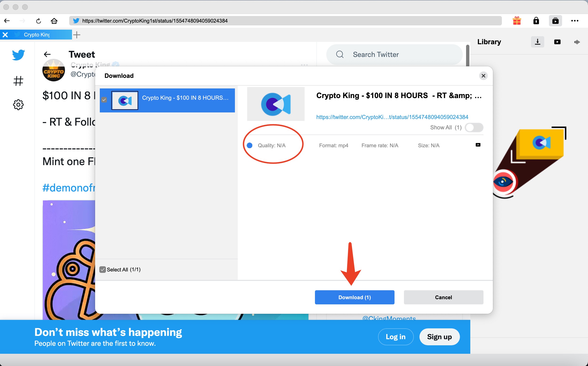The width and height of the screenshot is (588, 366).
Task: Open Twitter Explore hashtag icon
Action: click(x=18, y=81)
